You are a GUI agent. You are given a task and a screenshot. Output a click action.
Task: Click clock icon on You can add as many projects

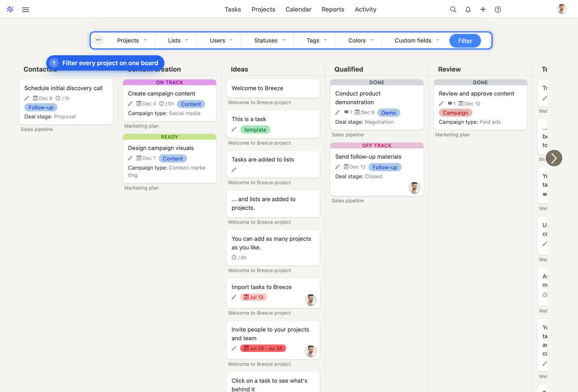tap(234, 257)
